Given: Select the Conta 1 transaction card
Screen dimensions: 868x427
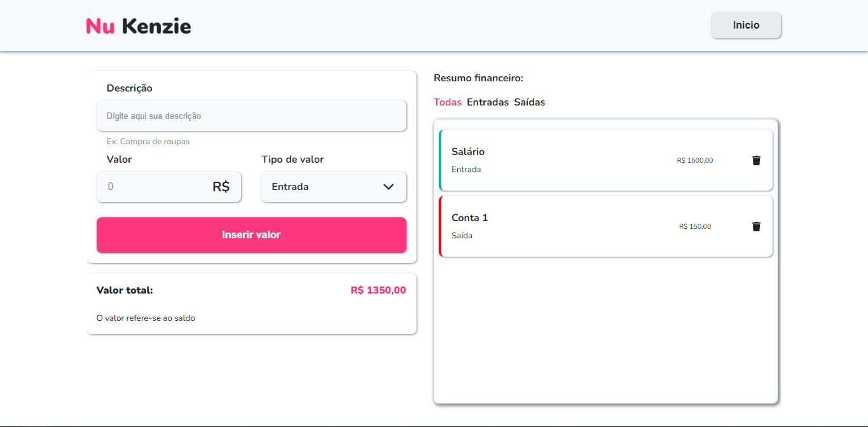Looking at the screenshot, I should coord(605,226).
